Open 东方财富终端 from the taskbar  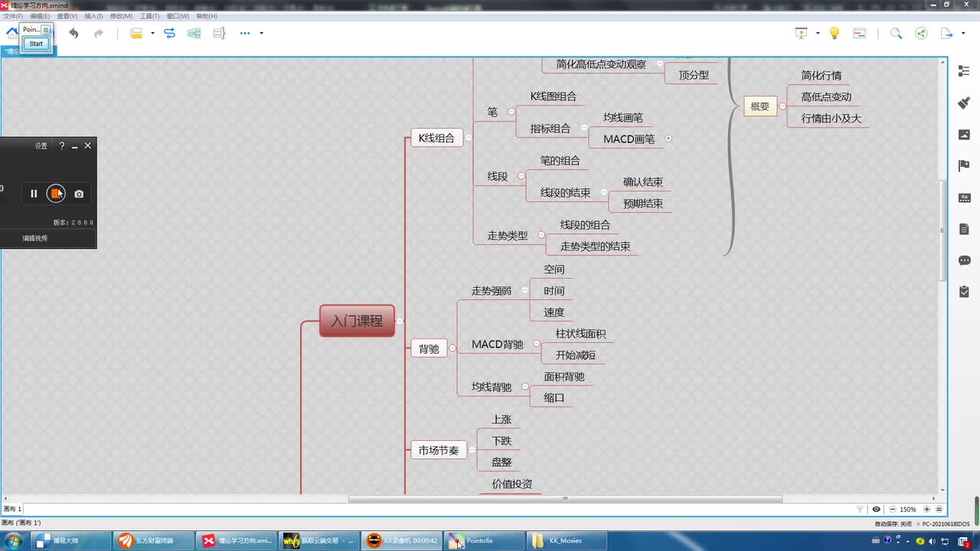152,541
